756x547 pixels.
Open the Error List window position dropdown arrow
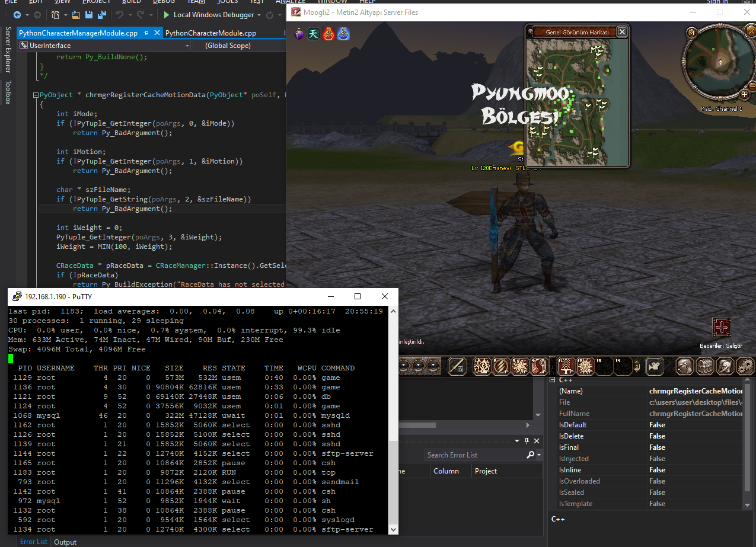coord(518,441)
